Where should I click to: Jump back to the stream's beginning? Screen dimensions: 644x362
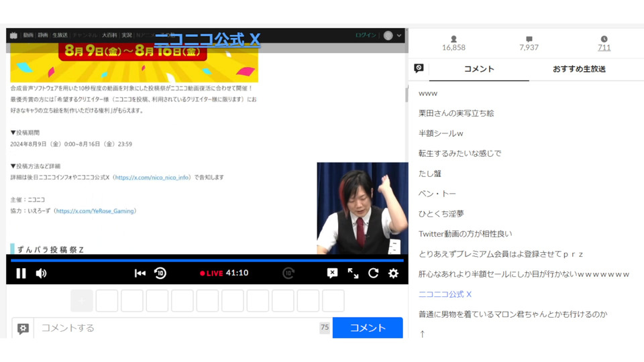[140, 274]
